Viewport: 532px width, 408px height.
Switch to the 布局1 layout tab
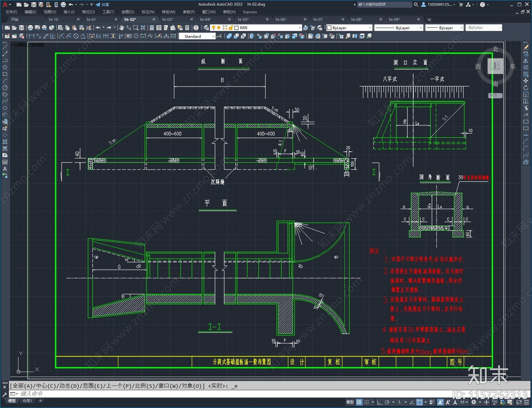coord(27,401)
